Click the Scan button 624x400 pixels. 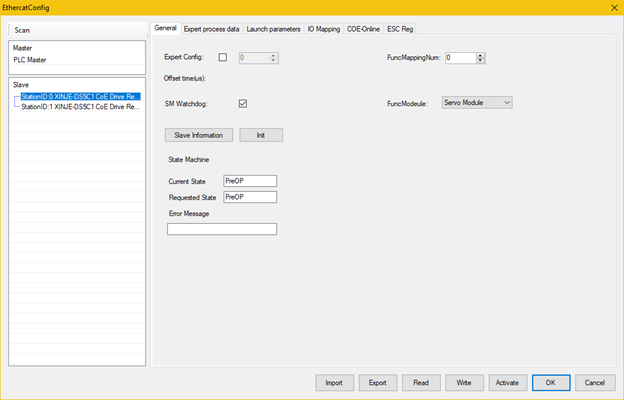tap(22, 30)
